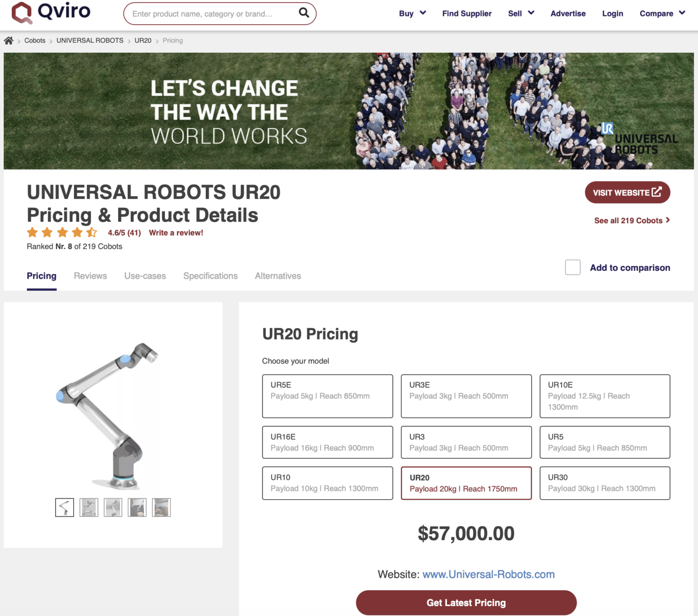Choose the UR30 model option

[605, 483]
